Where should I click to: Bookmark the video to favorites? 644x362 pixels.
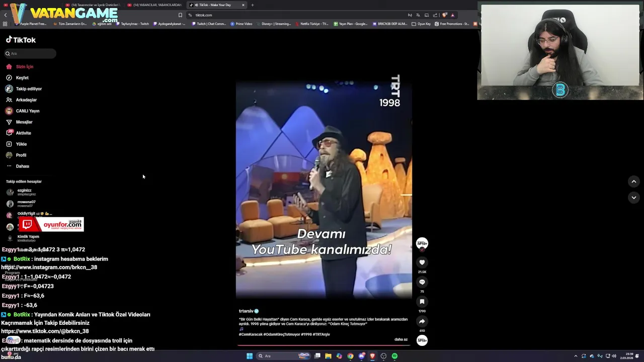[422, 301]
